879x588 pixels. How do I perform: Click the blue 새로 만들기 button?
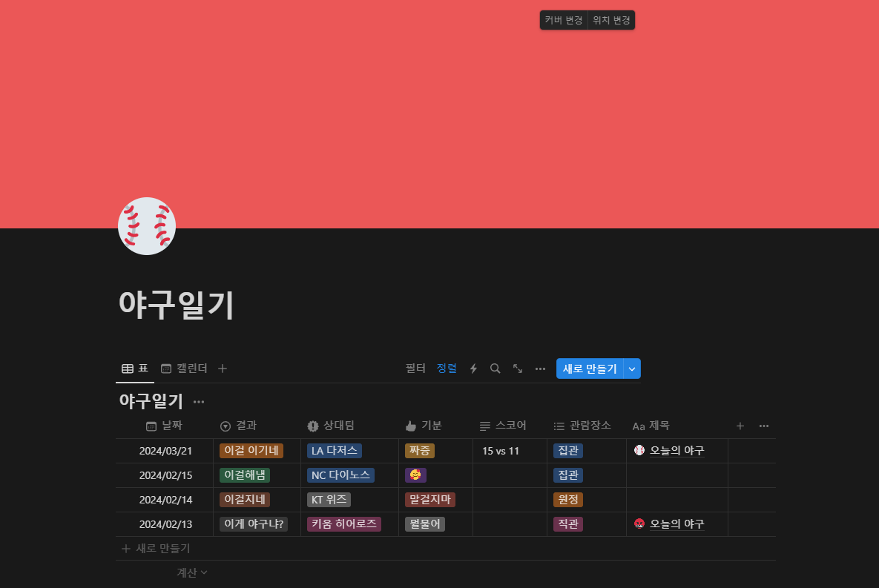[x=590, y=369]
